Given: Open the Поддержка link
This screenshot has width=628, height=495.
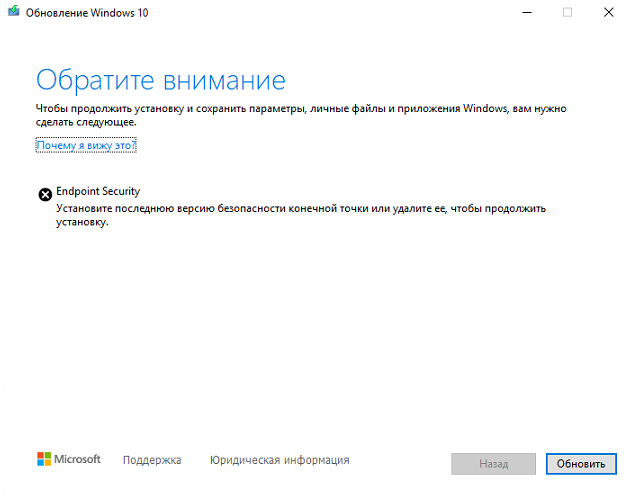Looking at the screenshot, I should click(152, 460).
